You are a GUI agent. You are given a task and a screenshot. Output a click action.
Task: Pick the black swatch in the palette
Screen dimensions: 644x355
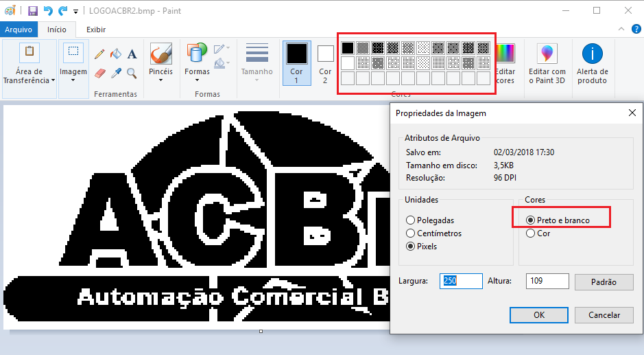tap(348, 47)
